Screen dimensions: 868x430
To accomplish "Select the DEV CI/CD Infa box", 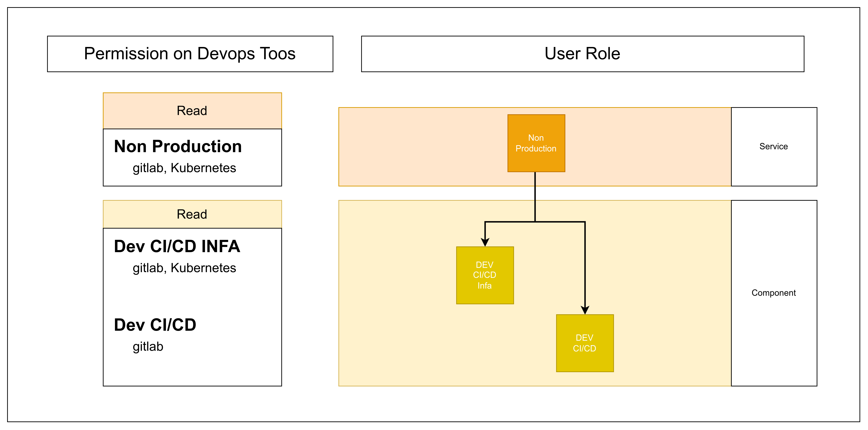I will tap(485, 275).
